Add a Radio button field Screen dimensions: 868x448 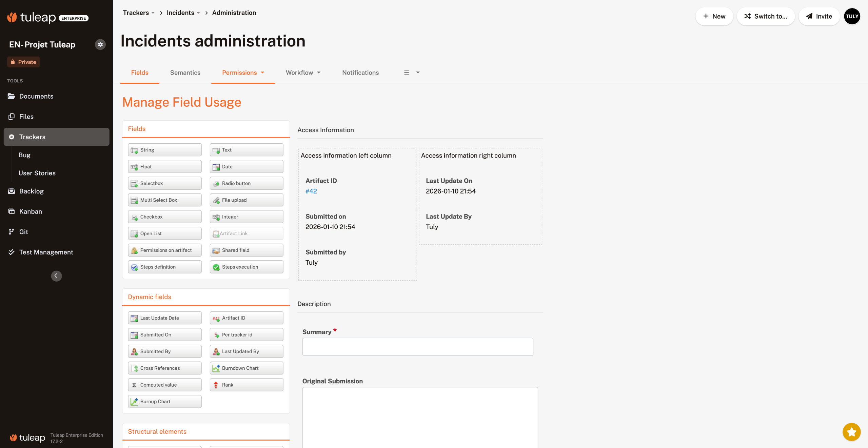pos(246,183)
